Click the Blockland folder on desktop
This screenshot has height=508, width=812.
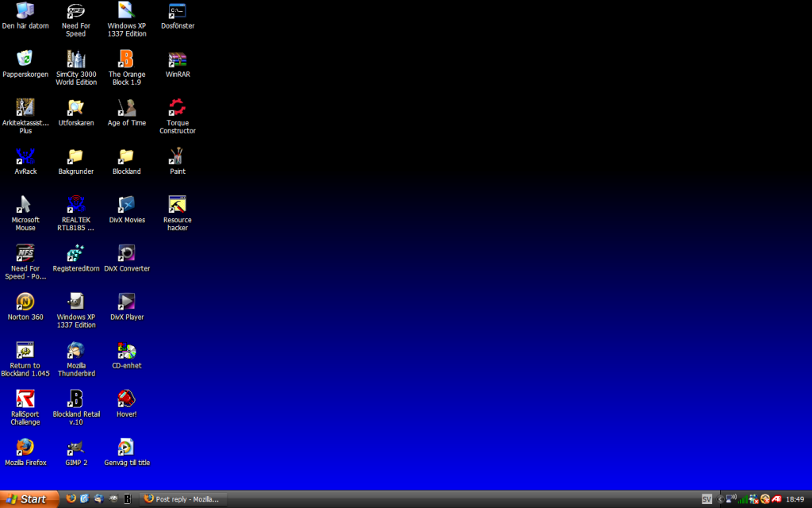pyautogui.click(x=127, y=157)
